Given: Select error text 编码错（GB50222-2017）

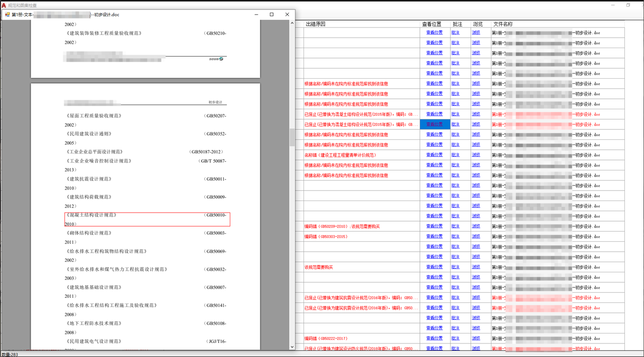Looking at the screenshot, I should (326, 338).
